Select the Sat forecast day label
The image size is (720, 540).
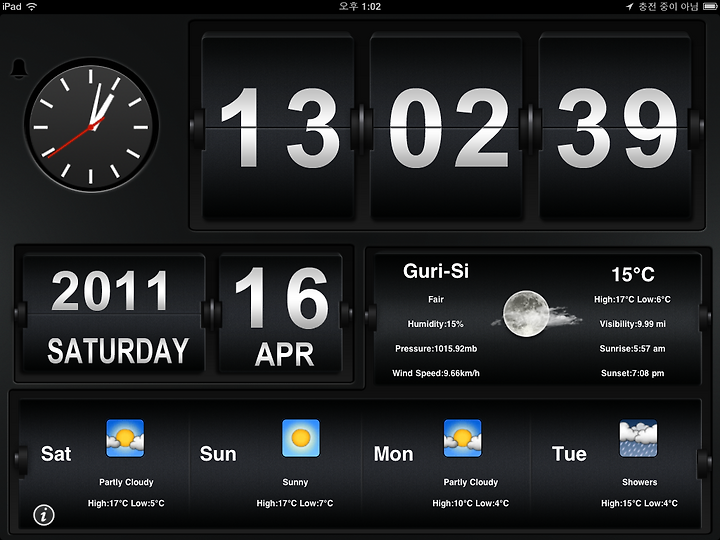pos(56,454)
